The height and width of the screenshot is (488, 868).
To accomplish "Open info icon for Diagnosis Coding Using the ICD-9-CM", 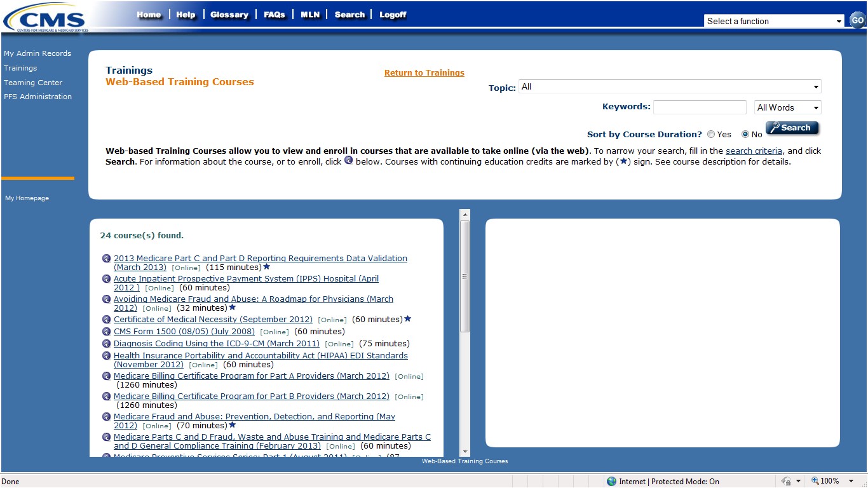I will (106, 344).
